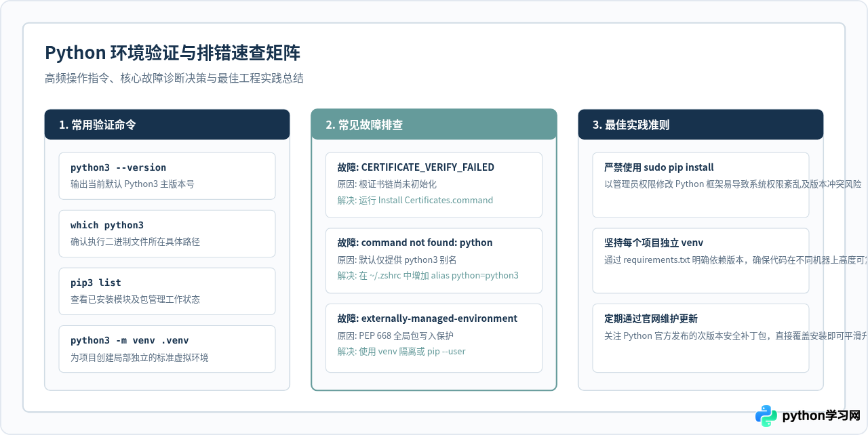Viewport: 868px width, 435px height.
Task: Click 'externally-managed-environment' fault title
Action: (x=427, y=318)
